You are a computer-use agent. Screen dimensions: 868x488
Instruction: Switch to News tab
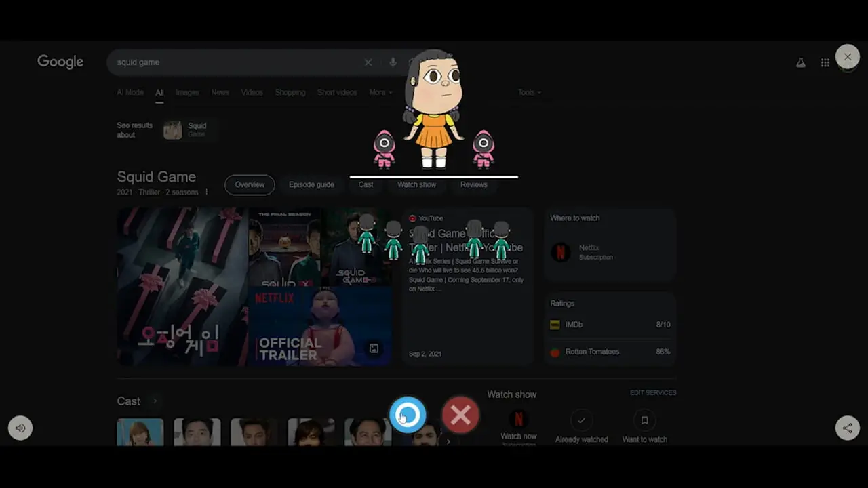220,92
